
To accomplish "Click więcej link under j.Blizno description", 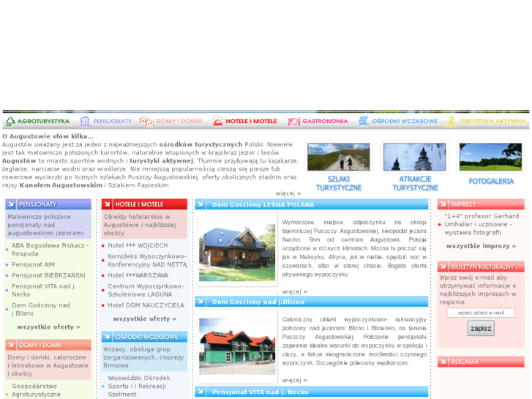I will point(294,380).
